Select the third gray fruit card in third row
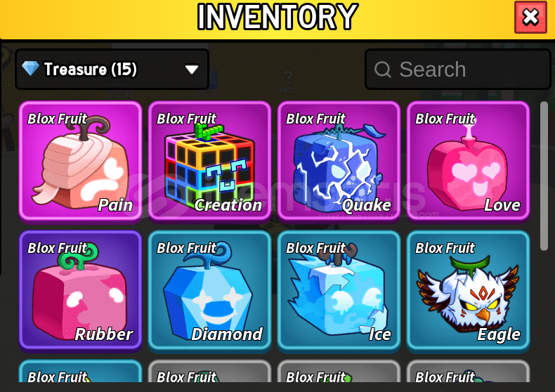Viewport: 555px width, 392px height. [x=339, y=371]
